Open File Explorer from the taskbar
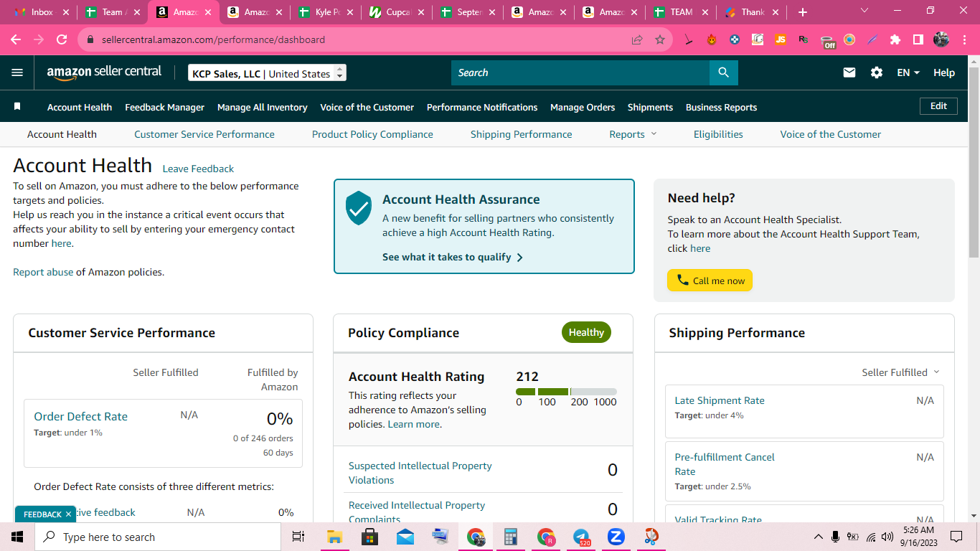980x551 pixels. (334, 537)
